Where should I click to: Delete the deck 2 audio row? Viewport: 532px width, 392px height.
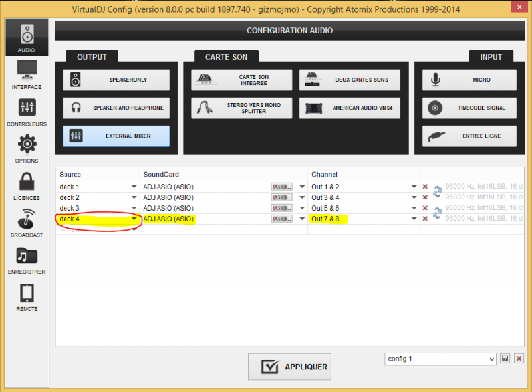(x=425, y=197)
